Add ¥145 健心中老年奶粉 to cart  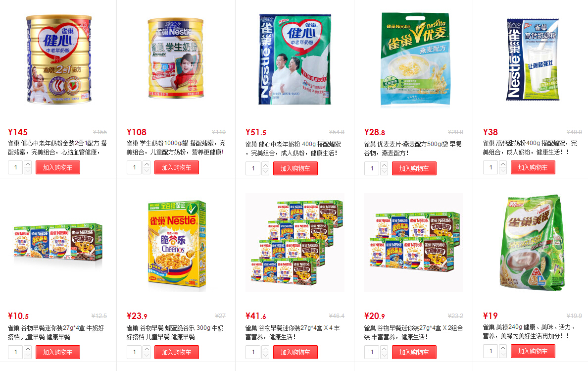pyautogui.click(x=58, y=168)
